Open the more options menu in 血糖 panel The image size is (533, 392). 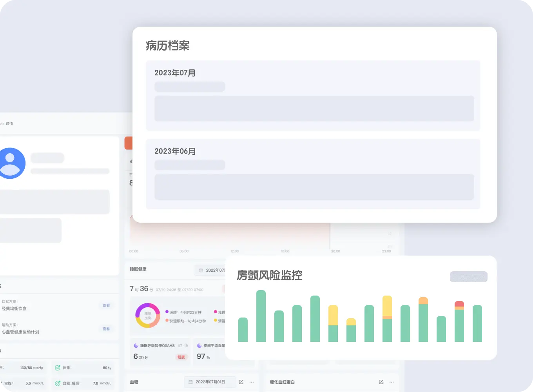pyautogui.click(x=252, y=382)
